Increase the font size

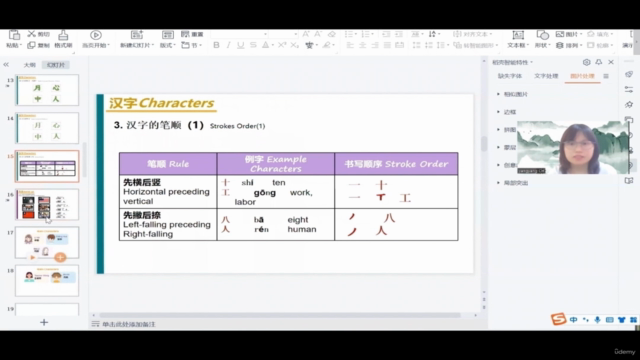click(x=306, y=34)
